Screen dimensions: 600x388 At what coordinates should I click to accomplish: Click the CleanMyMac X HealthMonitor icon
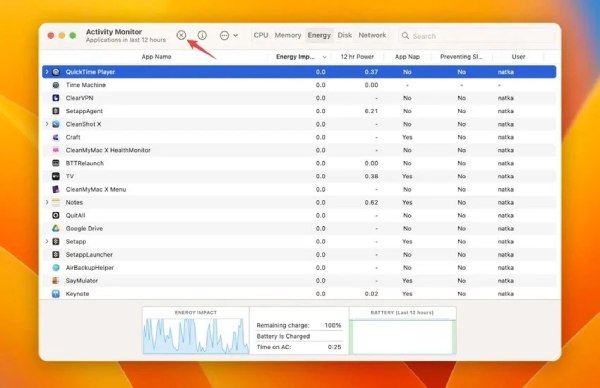pos(56,150)
